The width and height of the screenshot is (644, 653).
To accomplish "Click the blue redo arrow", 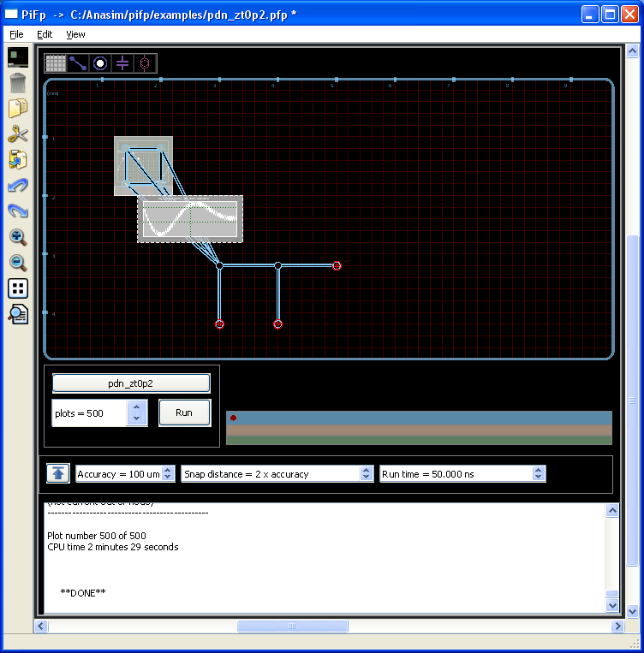I will [x=18, y=211].
